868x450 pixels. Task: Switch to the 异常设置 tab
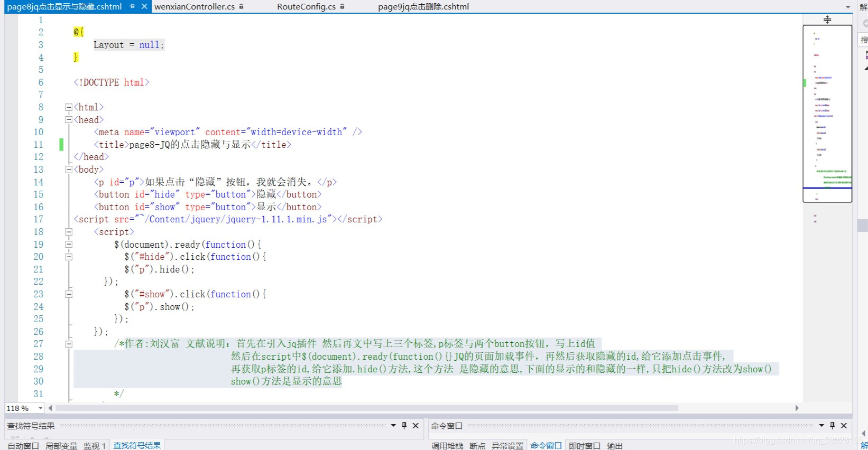(507, 446)
